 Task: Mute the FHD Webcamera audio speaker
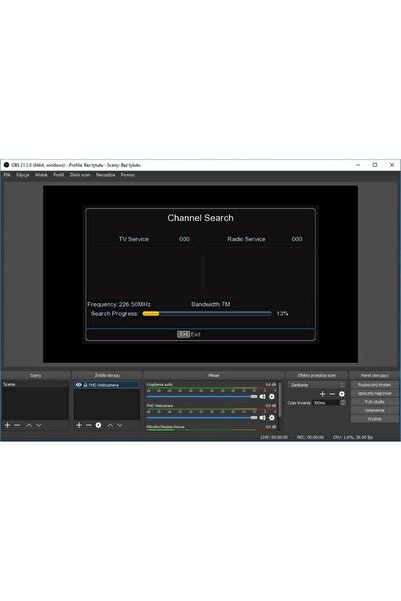point(263,417)
